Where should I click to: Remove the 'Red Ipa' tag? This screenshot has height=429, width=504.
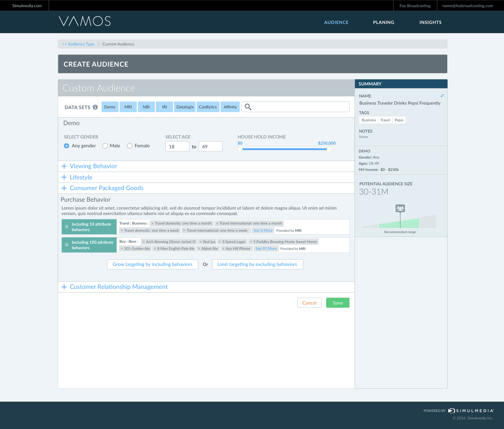[x=201, y=242]
